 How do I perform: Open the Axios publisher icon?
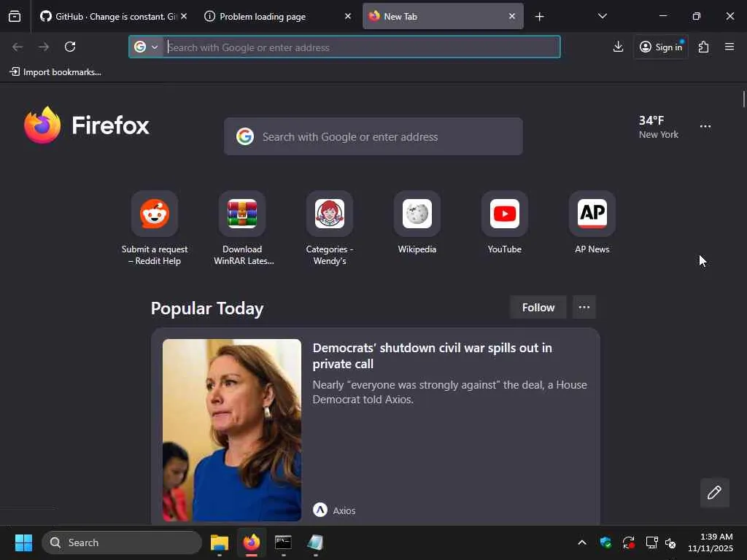pyautogui.click(x=320, y=510)
